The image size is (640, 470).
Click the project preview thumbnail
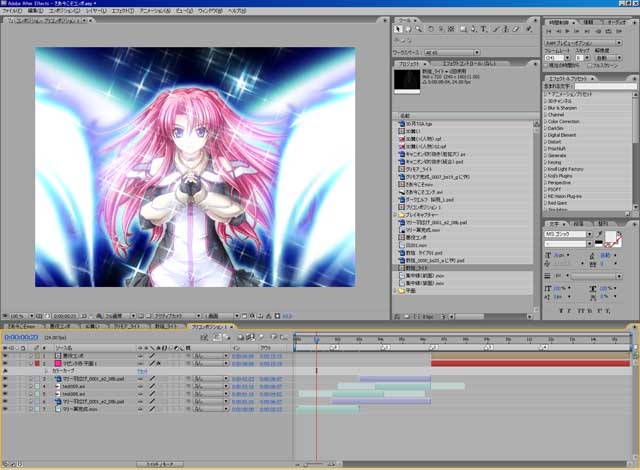[407, 80]
